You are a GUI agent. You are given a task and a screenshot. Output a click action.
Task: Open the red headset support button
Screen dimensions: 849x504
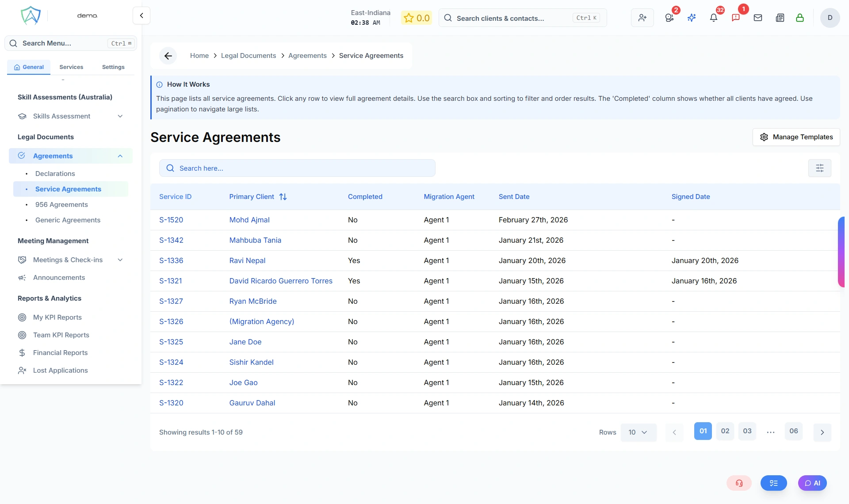(738, 483)
